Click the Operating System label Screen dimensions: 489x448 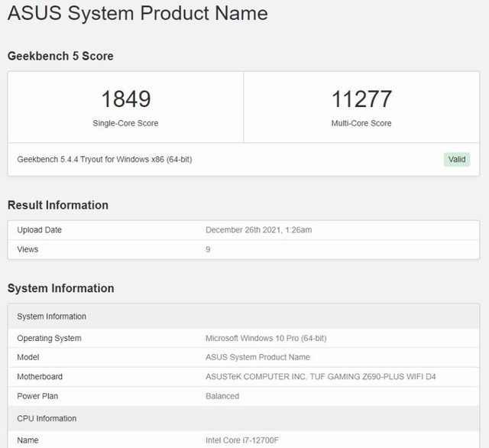coord(49,338)
